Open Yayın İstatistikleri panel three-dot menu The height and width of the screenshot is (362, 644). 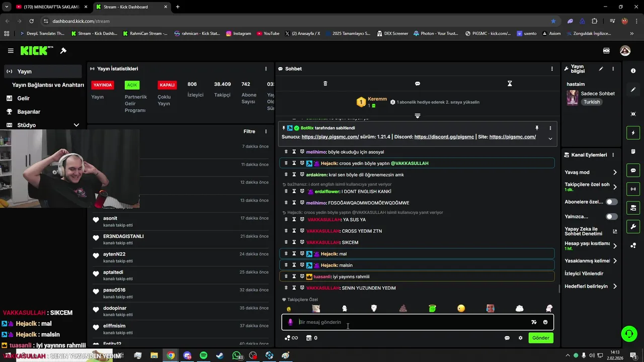266,69
